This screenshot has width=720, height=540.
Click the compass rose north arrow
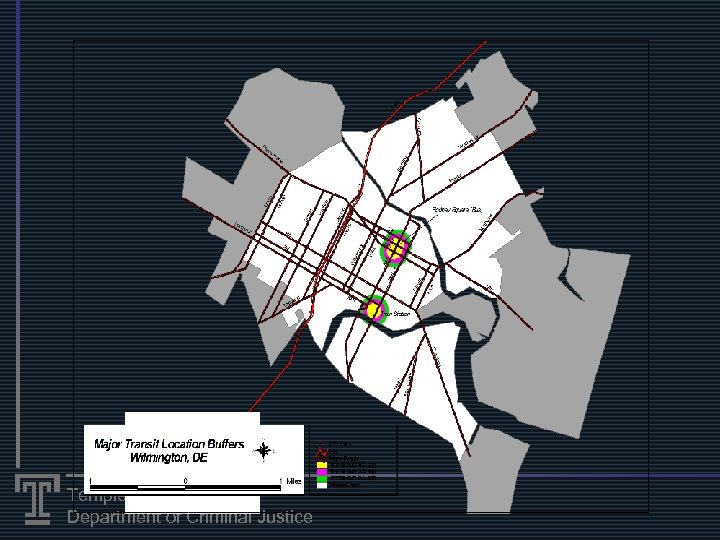pyautogui.click(x=264, y=450)
